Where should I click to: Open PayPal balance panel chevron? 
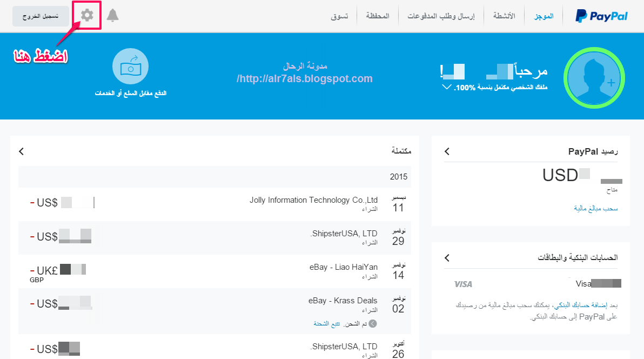tap(447, 151)
